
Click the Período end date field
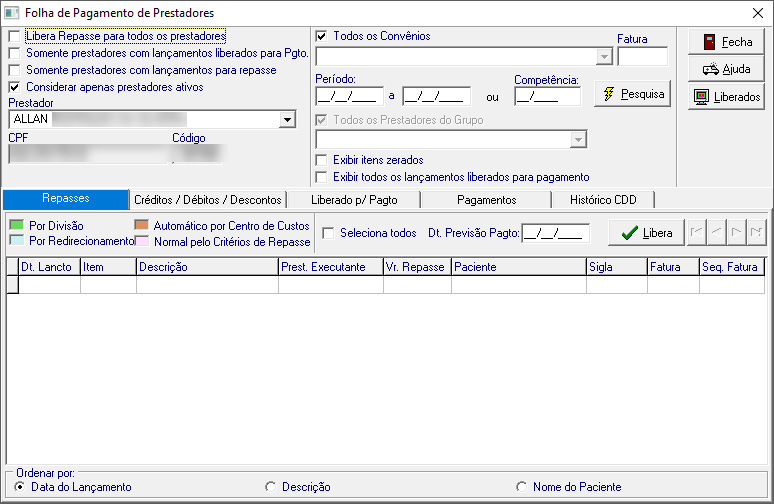coord(436,96)
